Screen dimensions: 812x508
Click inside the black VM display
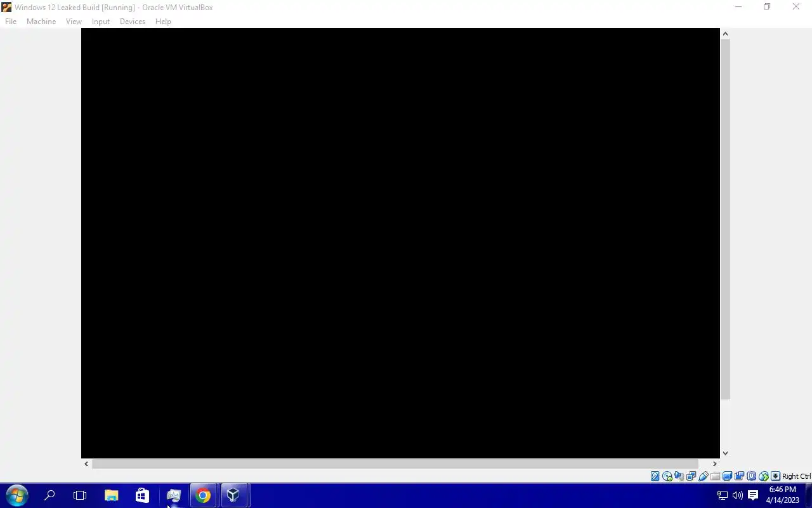(400, 243)
